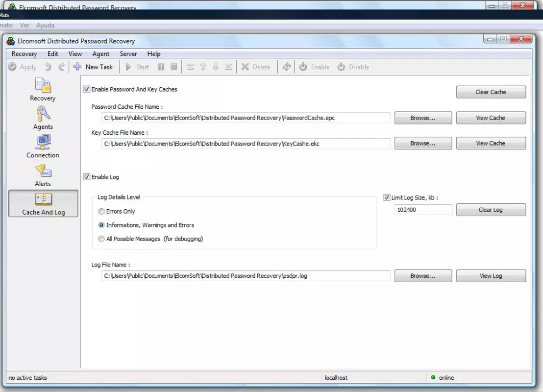Click the 'localhost' status bar entry
543x392 pixels.
click(336, 377)
